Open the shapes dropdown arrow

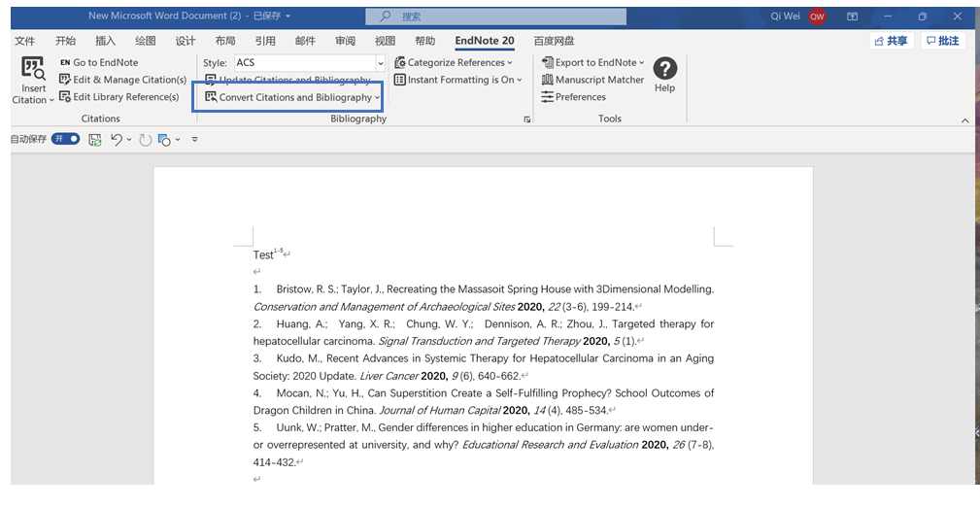pyautogui.click(x=178, y=140)
